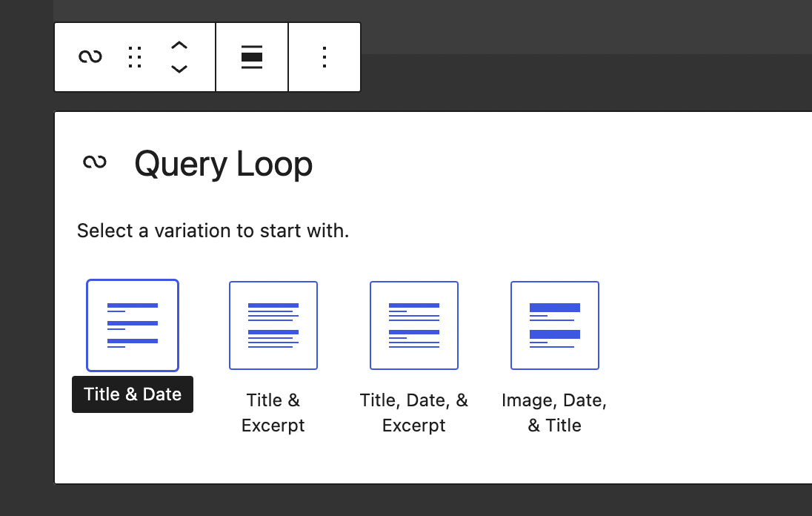Click the Title & Excerpt label text

(x=273, y=412)
